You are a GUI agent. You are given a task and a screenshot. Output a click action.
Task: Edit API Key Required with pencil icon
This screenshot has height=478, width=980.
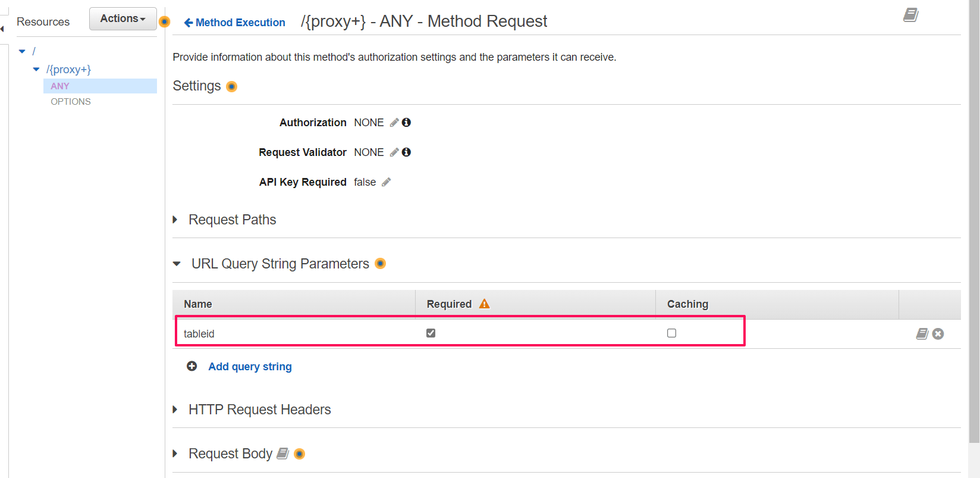pos(386,182)
